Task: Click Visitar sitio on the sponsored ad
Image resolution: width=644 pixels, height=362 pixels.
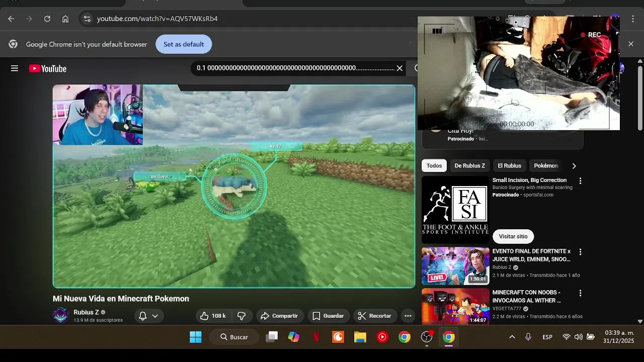Action: click(513, 236)
